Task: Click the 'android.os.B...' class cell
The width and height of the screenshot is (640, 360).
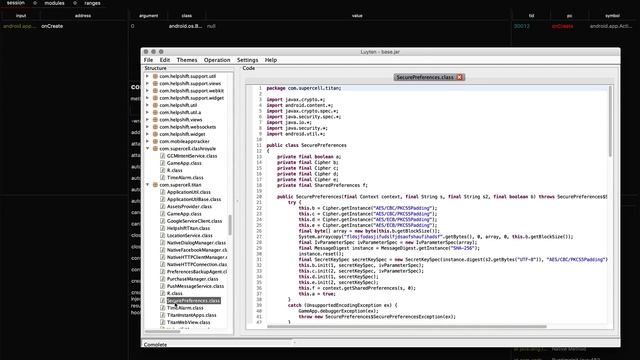Action: click(x=185, y=26)
